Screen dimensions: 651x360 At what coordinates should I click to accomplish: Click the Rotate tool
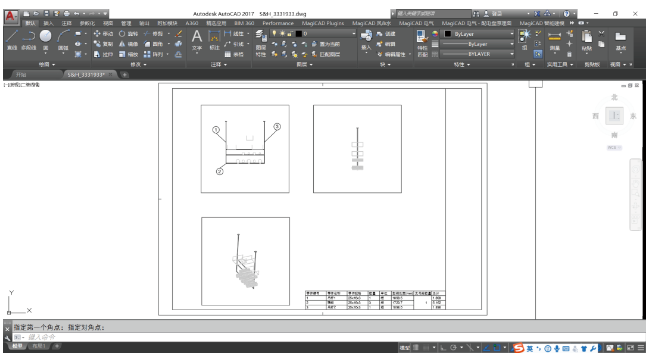click(x=128, y=34)
